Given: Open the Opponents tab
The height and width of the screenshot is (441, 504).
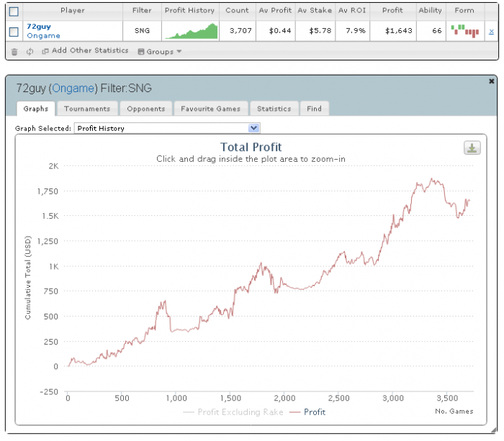Looking at the screenshot, I should (x=146, y=109).
